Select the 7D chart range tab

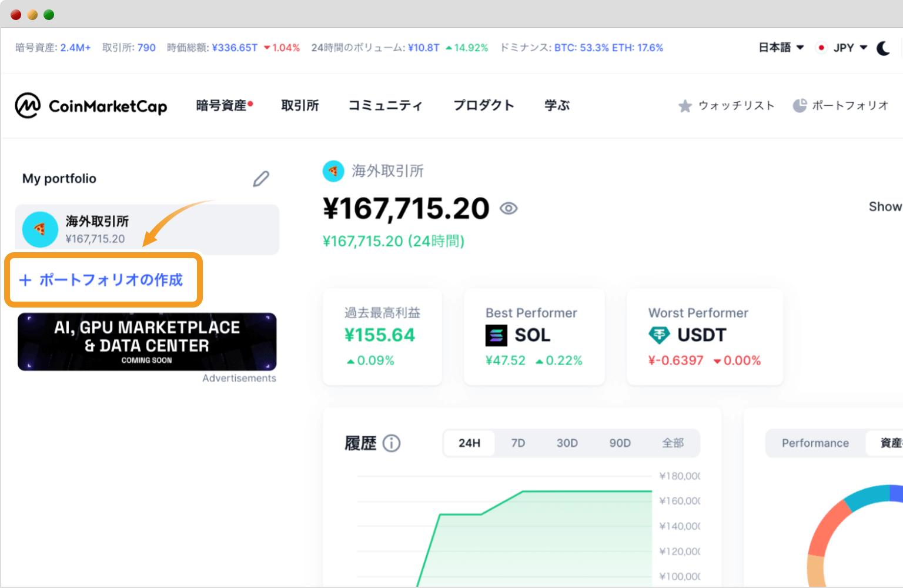pyautogui.click(x=518, y=443)
